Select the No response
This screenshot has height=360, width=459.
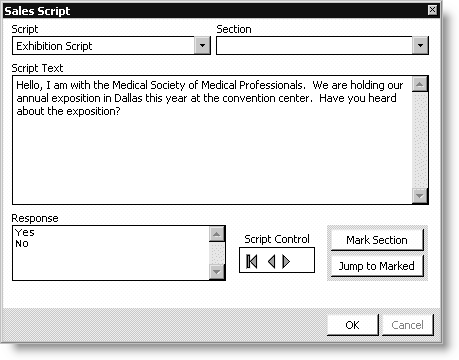click(22, 244)
